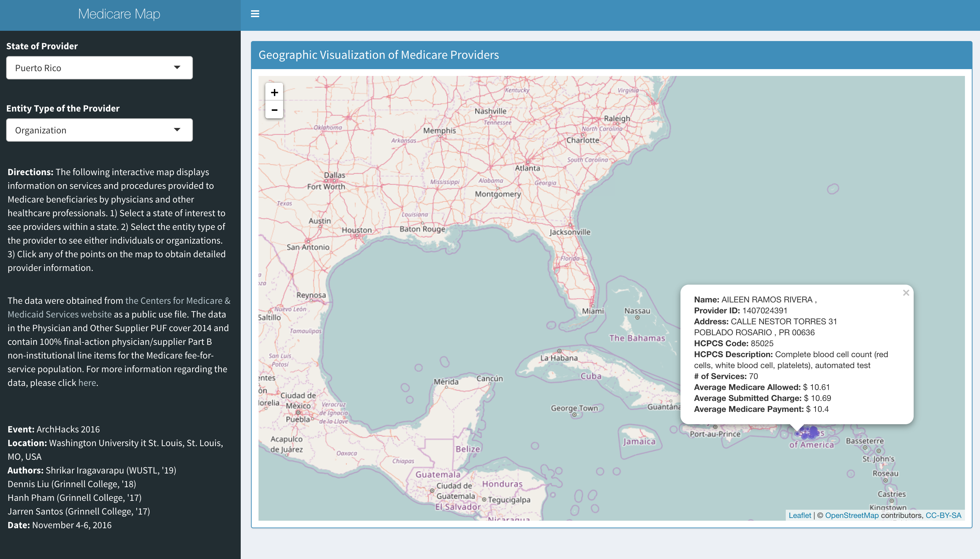Click the Geographic Visualization panel header

[378, 55]
